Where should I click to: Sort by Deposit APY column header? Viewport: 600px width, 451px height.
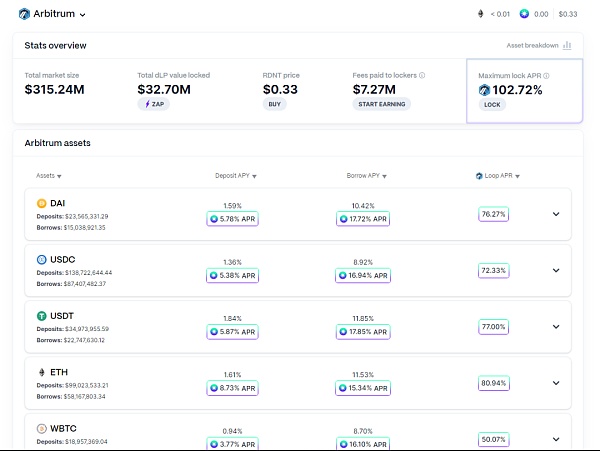236,175
